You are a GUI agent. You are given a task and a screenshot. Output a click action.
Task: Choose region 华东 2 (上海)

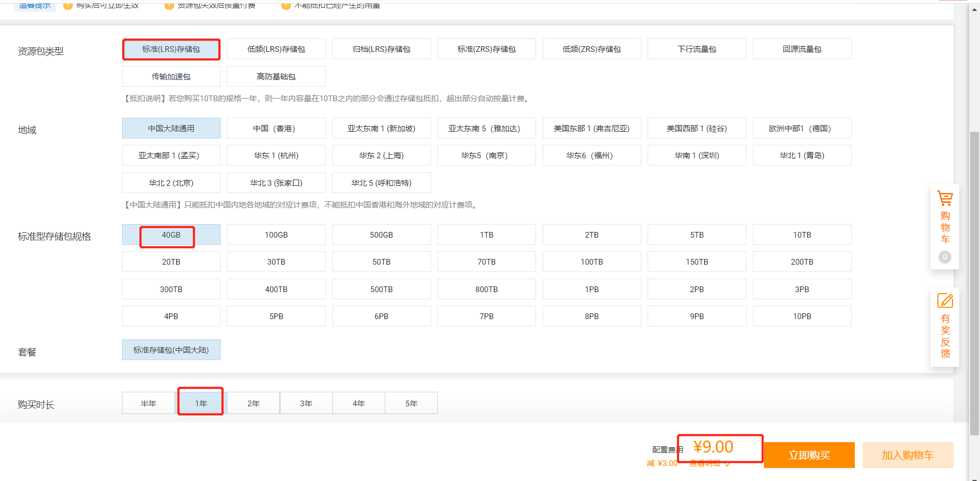[x=382, y=155]
